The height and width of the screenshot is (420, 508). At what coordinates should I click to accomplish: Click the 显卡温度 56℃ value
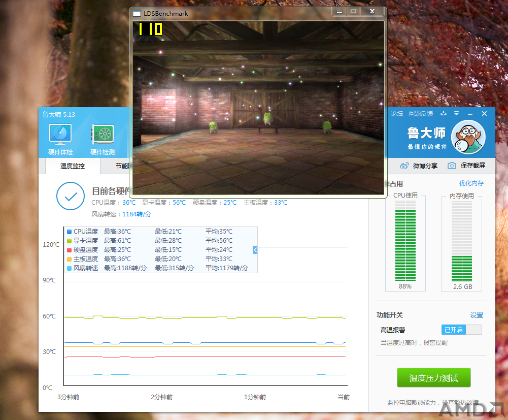point(179,202)
